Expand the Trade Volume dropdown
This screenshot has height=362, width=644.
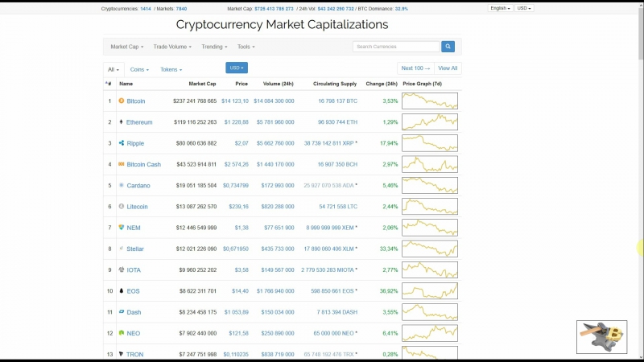pyautogui.click(x=172, y=47)
